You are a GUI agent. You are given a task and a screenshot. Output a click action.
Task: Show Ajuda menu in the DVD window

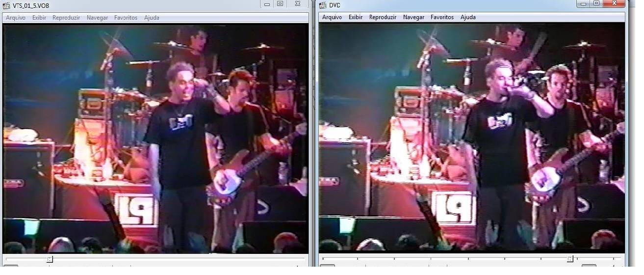click(468, 17)
